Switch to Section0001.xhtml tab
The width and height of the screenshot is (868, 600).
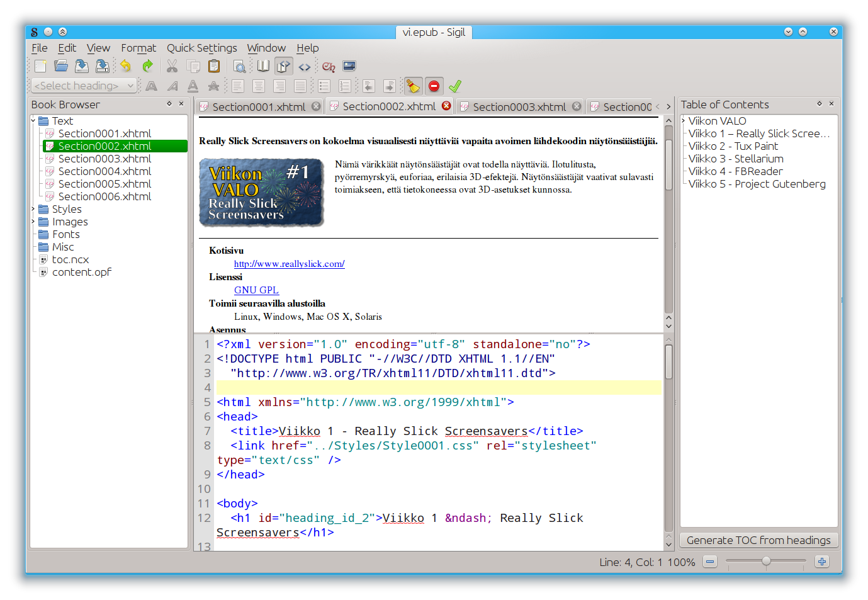(259, 106)
